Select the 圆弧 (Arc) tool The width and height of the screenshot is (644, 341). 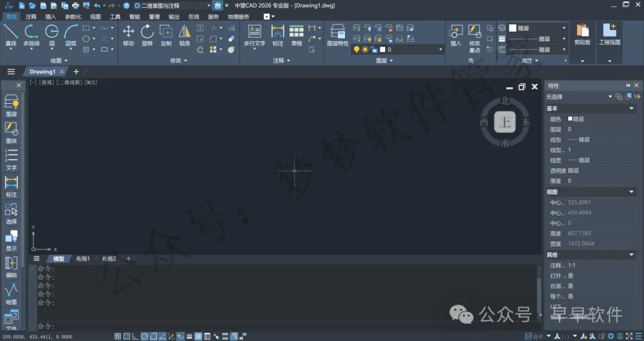(70, 35)
